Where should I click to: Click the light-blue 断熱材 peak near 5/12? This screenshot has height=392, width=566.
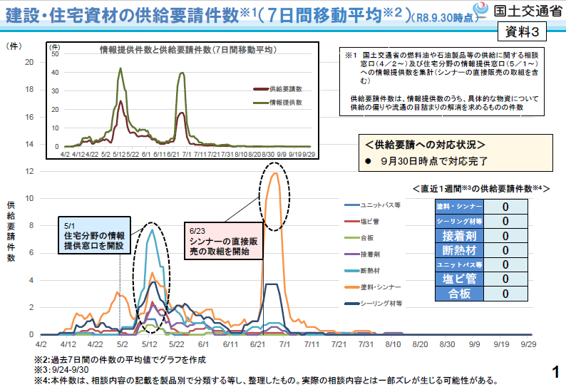pos(152,230)
